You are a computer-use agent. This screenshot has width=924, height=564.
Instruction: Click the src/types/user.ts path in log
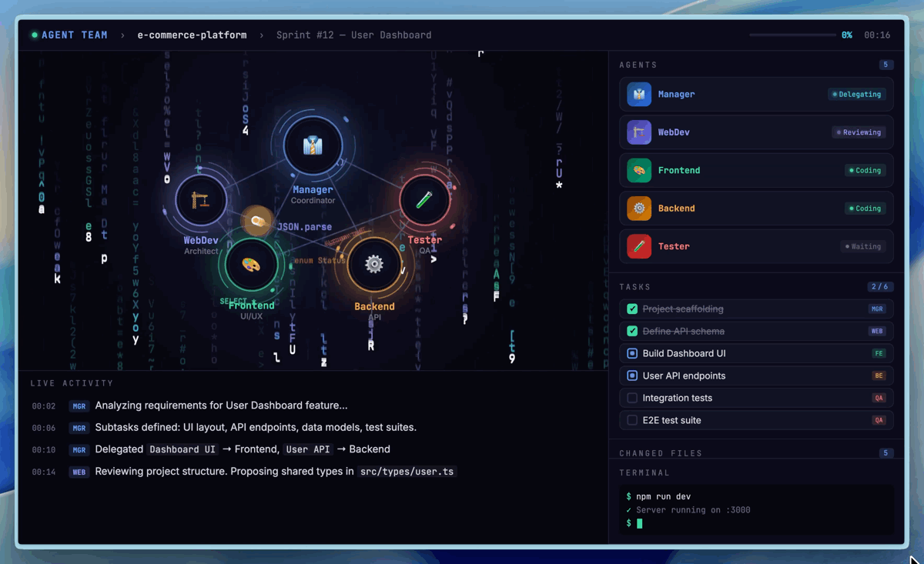[407, 472]
